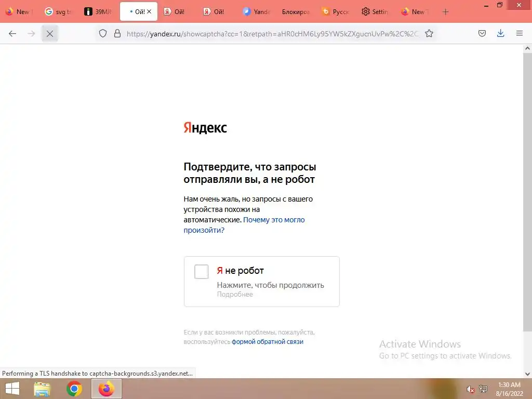Close the active 'Ой!' tab
Screen dimensions: 532x399
point(149,12)
